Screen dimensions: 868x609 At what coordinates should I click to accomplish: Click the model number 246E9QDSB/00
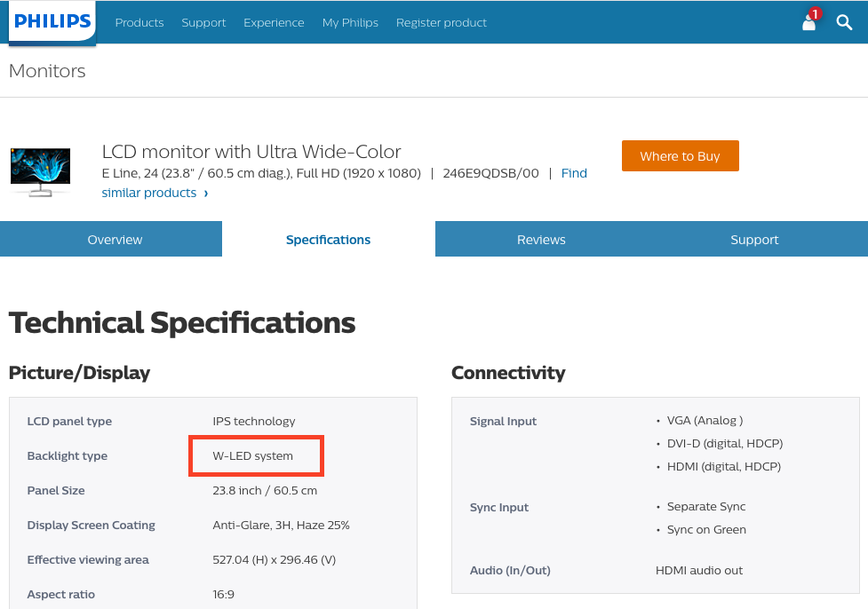[x=490, y=173]
